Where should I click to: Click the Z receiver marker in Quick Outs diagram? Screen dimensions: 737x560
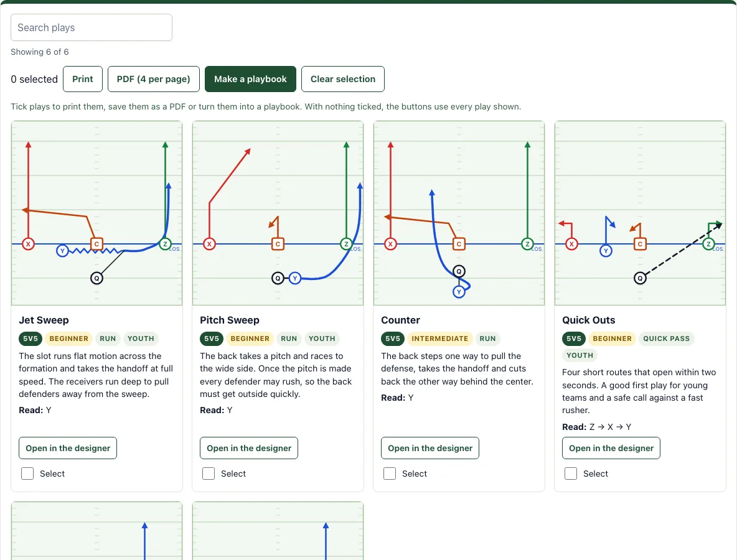click(x=708, y=244)
